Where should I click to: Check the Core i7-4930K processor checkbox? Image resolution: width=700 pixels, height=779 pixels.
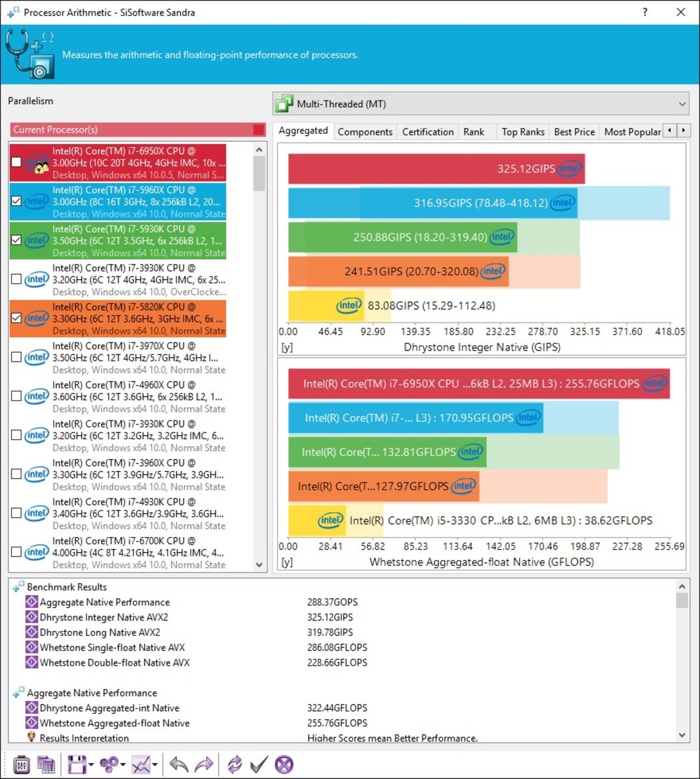coord(17,513)
